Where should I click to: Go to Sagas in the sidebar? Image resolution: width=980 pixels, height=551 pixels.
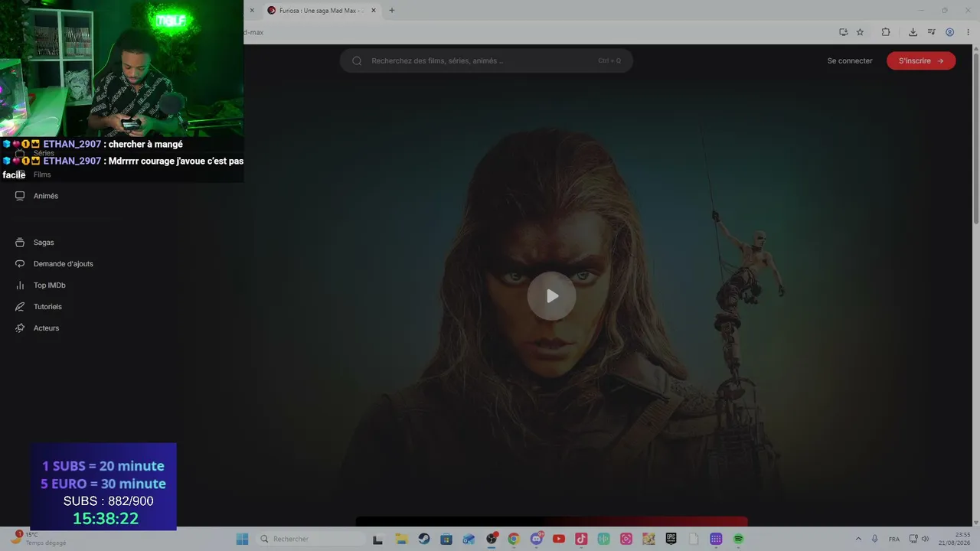point(44,243)
